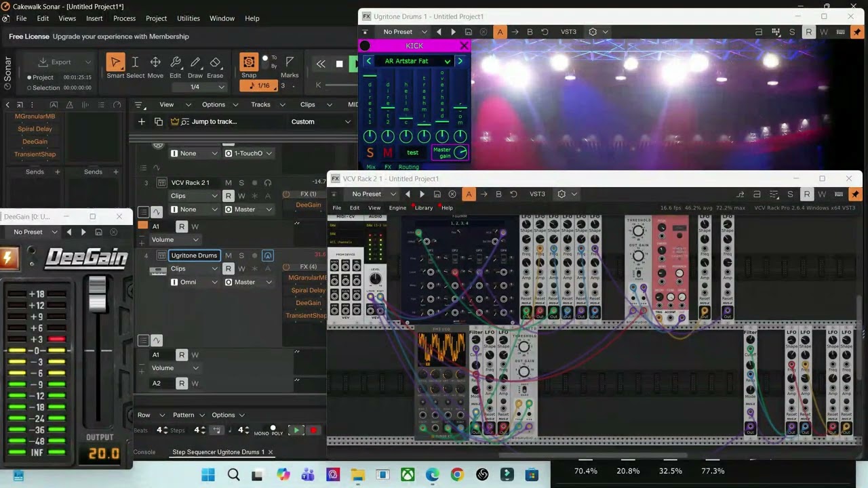This screenshot has width=868, height=488.
Task: Enable kick Solo S button
Action: coord(370,152)
